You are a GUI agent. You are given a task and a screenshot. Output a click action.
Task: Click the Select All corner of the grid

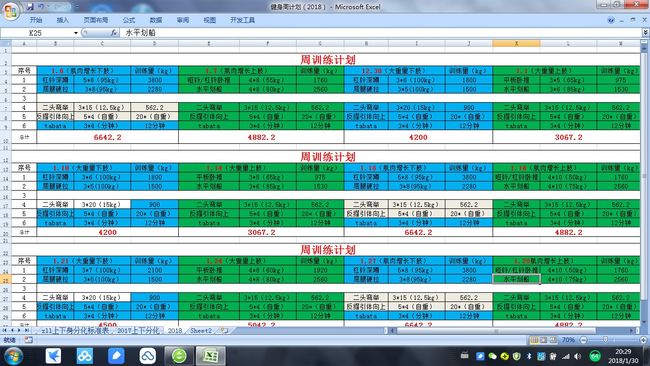[x=5, y=44]
